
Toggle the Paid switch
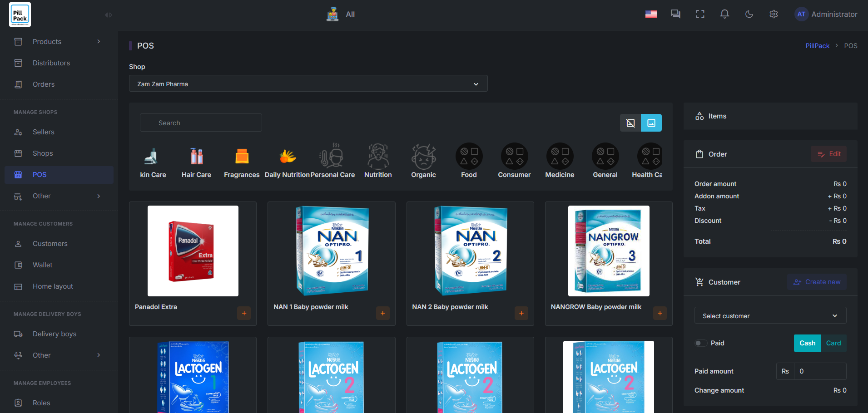pos(701,343)
